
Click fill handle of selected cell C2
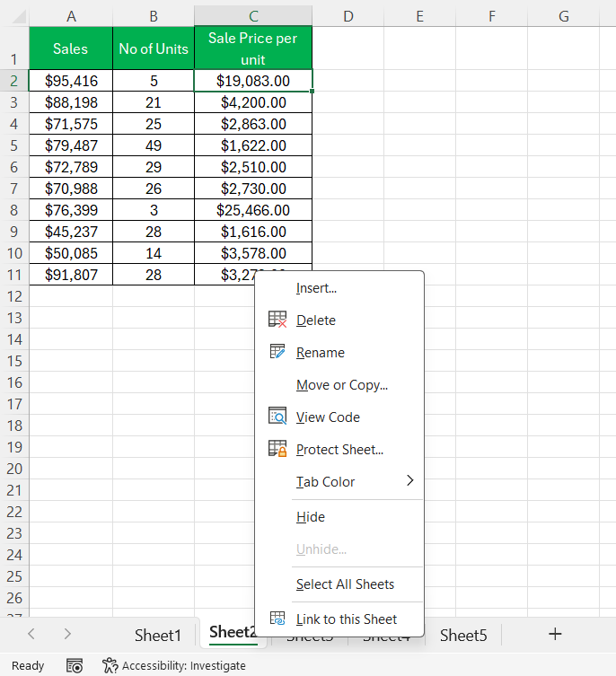click(x=312, y=91)
